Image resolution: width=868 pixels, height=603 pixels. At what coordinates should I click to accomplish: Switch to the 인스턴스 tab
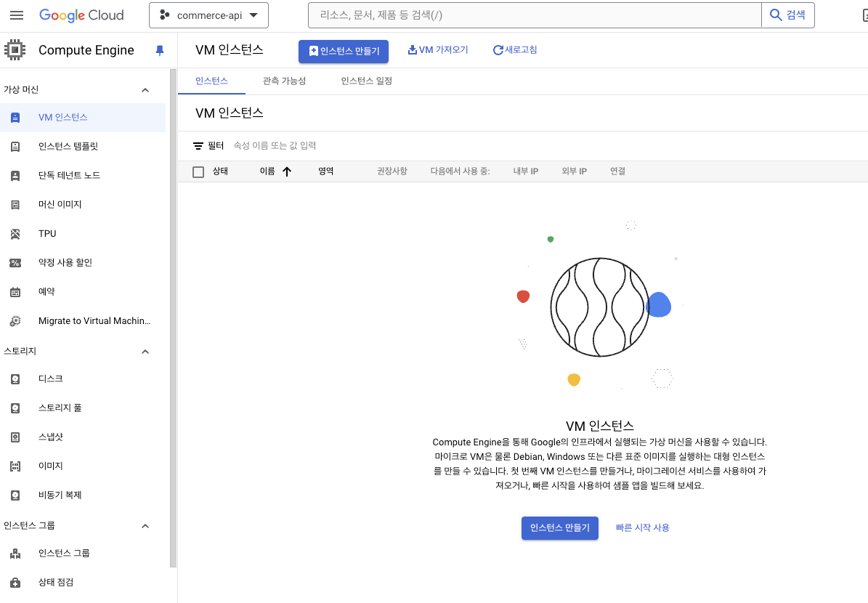[211, 81]
